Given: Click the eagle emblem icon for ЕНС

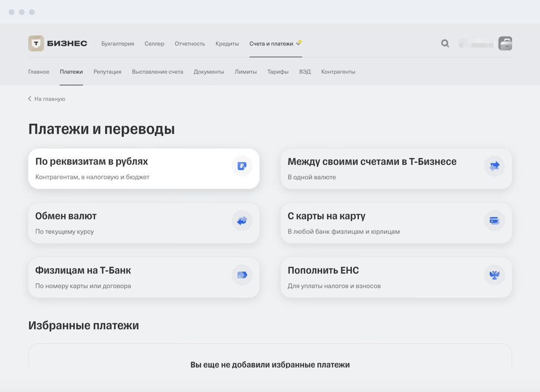Looking at the screenshot, I should click(x=494, y=276).
